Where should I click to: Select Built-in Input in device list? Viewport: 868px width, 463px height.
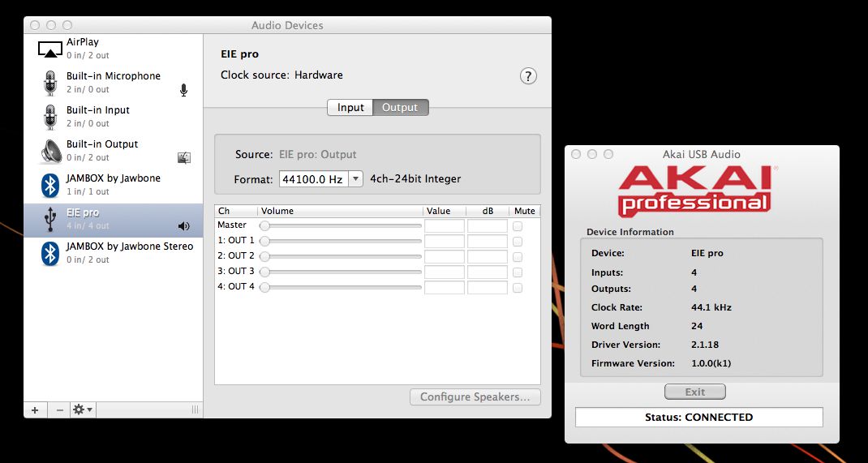click(x=113, y=117)
